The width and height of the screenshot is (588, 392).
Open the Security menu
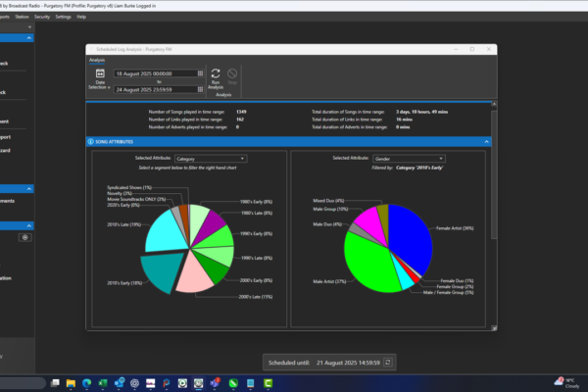(41, 17)
